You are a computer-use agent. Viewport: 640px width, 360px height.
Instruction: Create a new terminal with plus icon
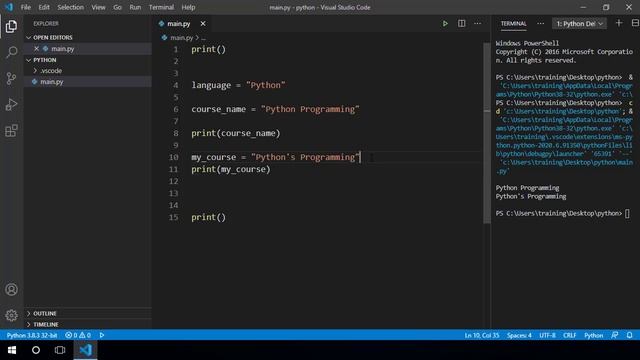(x=619, y=23)
